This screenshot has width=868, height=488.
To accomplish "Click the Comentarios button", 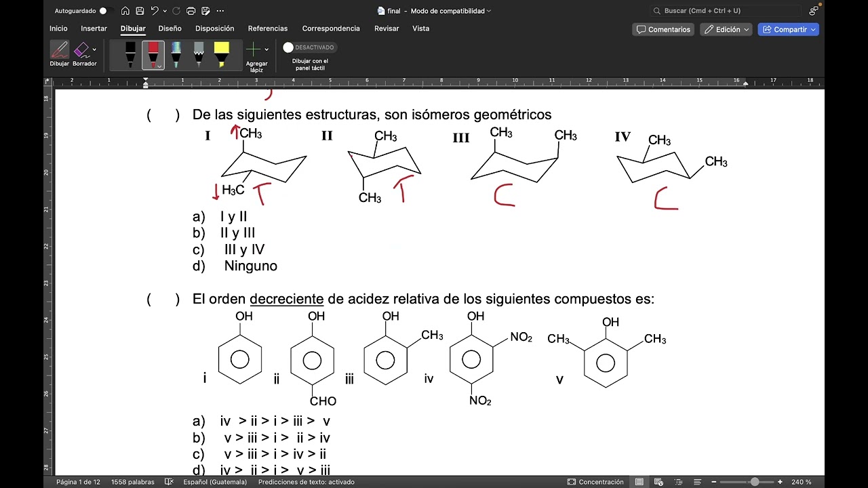I will tap(664, 29).
